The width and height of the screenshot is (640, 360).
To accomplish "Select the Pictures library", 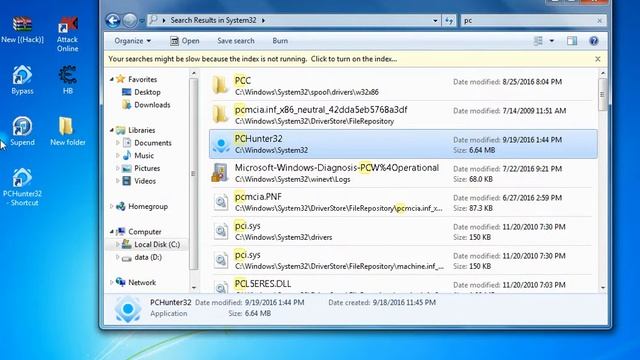I will click(x=147, y=168).
